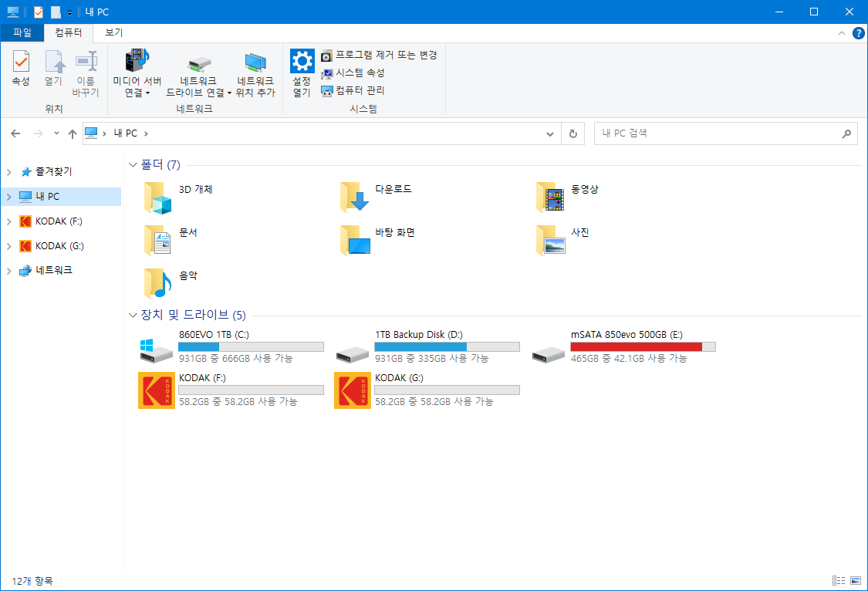Select the 바탕 화면 folder icon
The width and height of the screenshot is (868, 591).
point(354,241)
